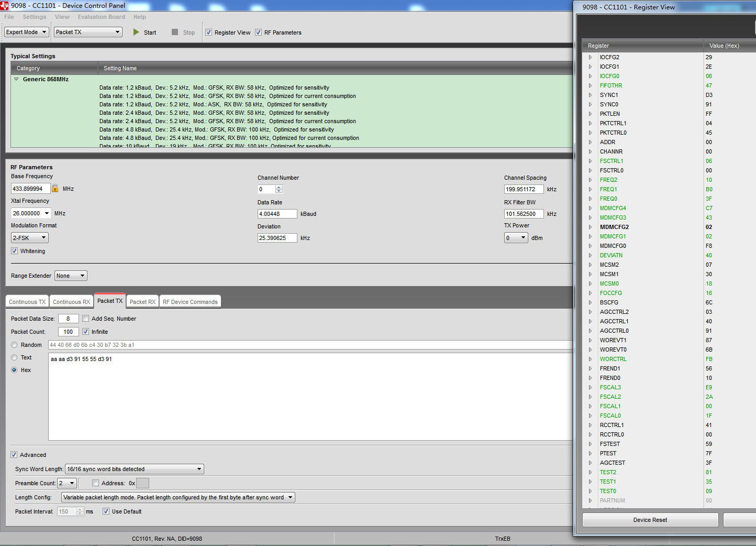Click the green Start play icon
This screenshot has width=756, height=546.
pos(136,32)
